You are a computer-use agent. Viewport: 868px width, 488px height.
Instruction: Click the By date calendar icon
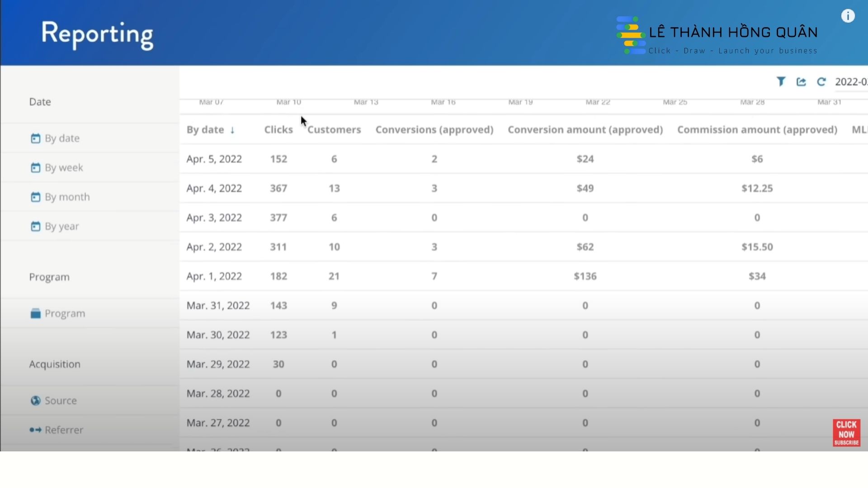pos(35,138)
